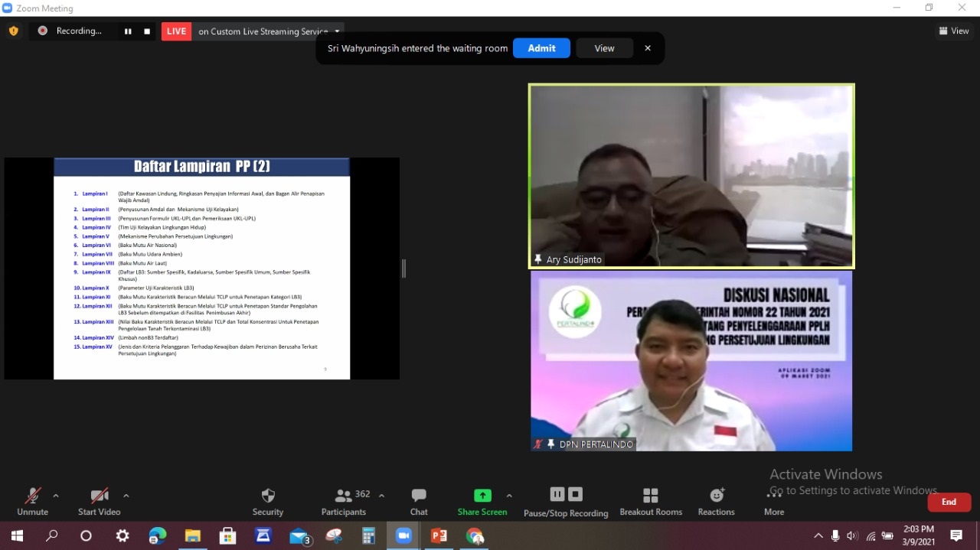This screenshot has width=980, height=550.
Task: Open the More options ellipsis
Action: coord(773,496)
